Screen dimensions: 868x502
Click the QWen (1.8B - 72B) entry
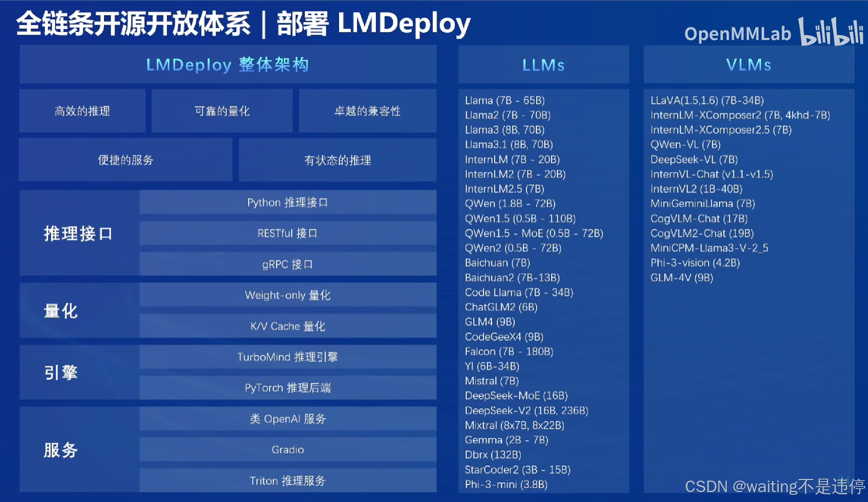click(510, 204)
